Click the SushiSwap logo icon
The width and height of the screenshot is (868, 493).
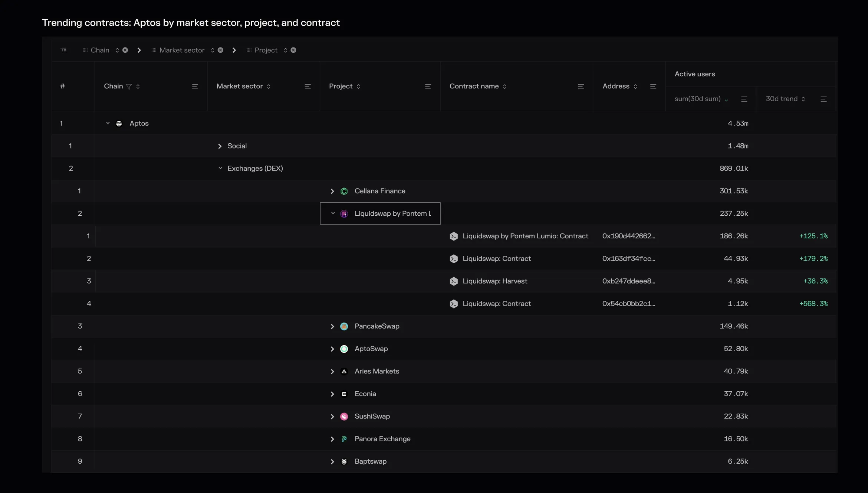pos(344,417)
